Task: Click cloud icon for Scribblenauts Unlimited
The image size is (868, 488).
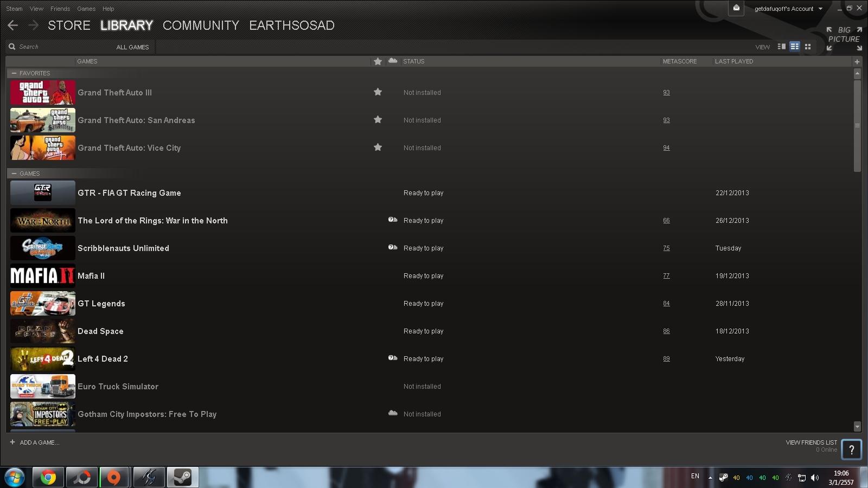Action: 393,248
